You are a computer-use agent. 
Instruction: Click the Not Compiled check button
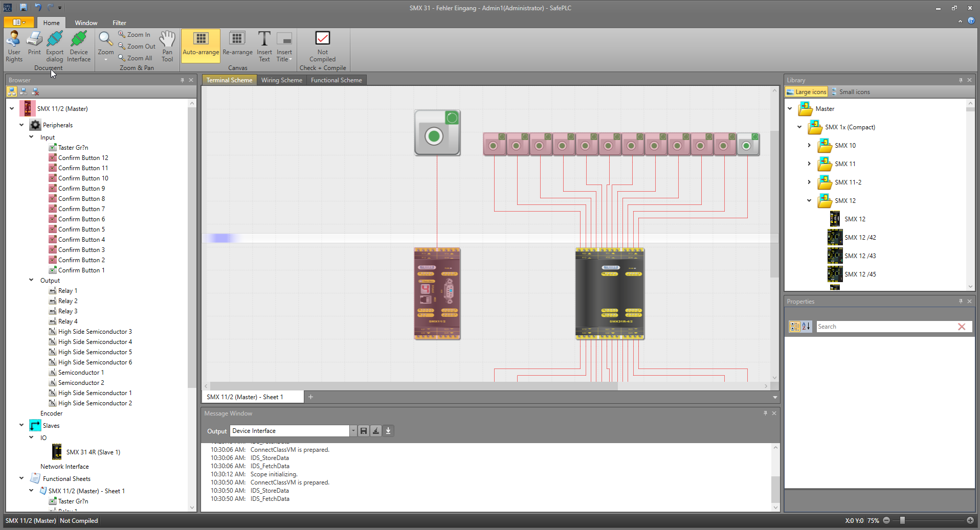click(323, 46)
